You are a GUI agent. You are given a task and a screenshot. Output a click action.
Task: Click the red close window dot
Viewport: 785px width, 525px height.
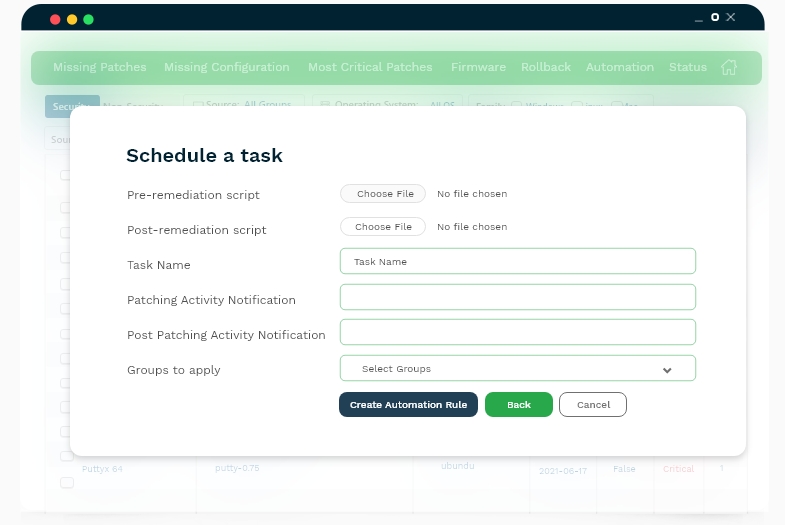(x=55, y=20)
